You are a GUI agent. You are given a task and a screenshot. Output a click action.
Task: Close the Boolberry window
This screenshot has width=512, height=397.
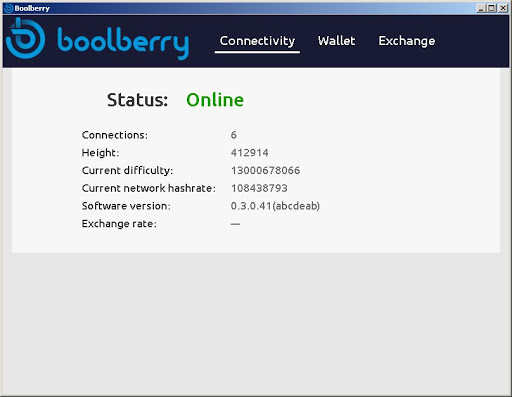503,8
